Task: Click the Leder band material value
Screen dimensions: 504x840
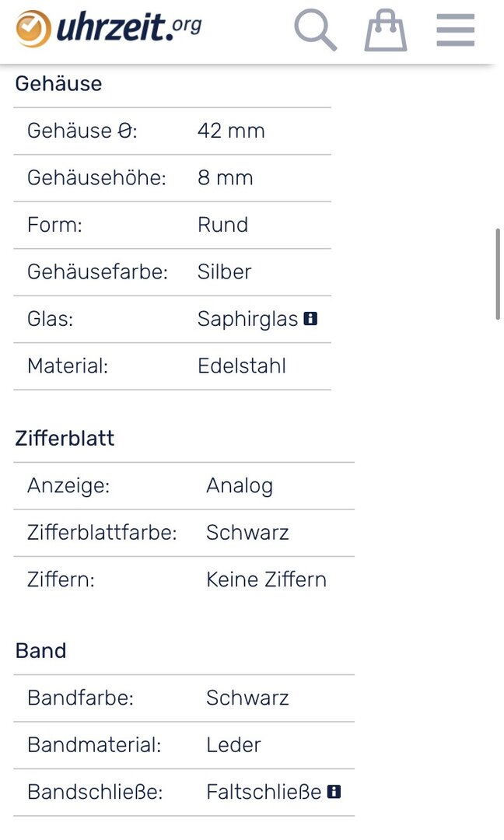Action: 233,744
